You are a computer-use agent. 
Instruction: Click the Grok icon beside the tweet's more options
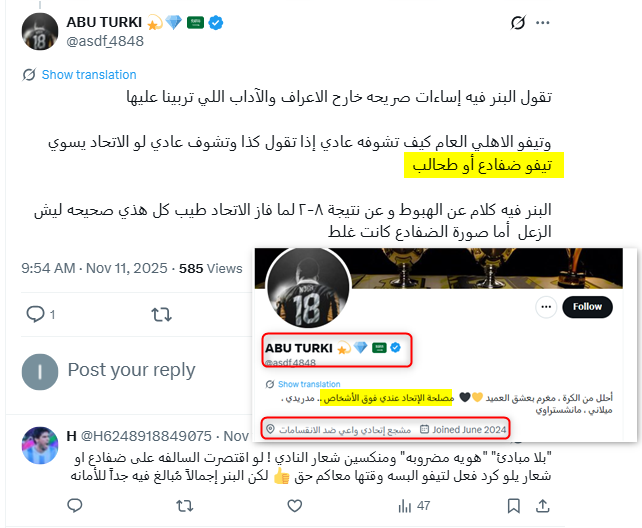pos(518,23)
